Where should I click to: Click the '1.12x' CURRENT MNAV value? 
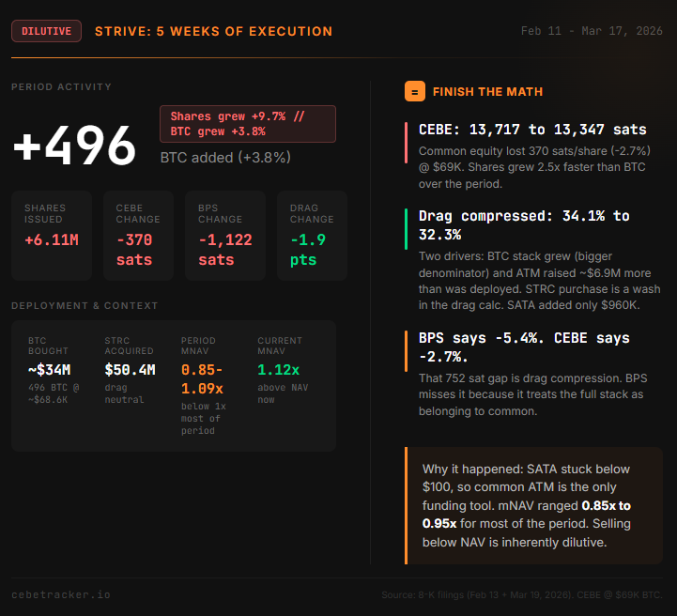point(279,370)
